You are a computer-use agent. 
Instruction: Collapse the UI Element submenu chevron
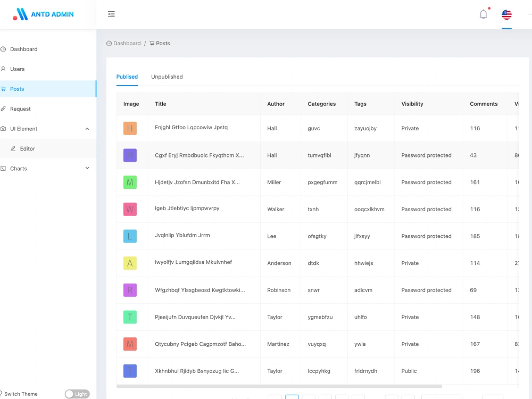87,129
